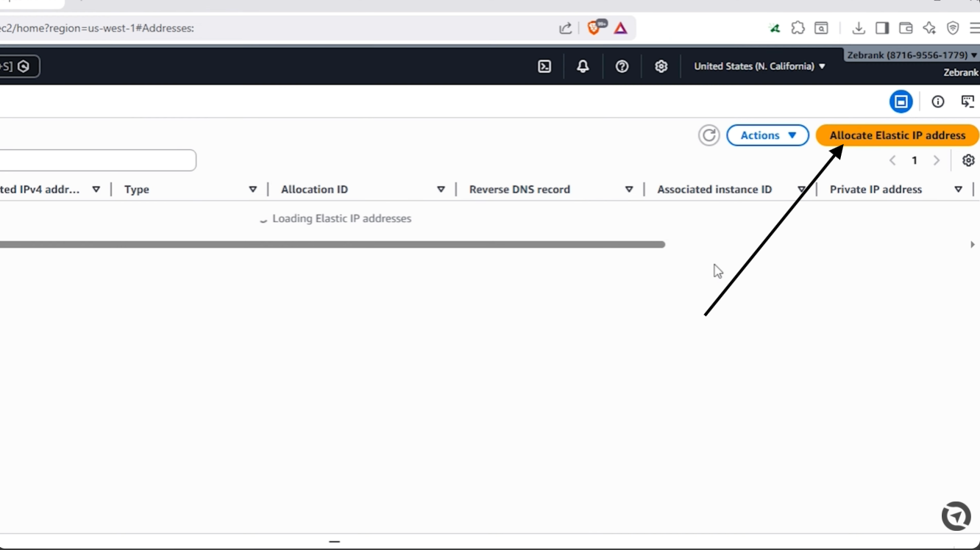980x550 pixels.
Task: Open Brave VPN shield icon
Action: click(x=953, y=28)
